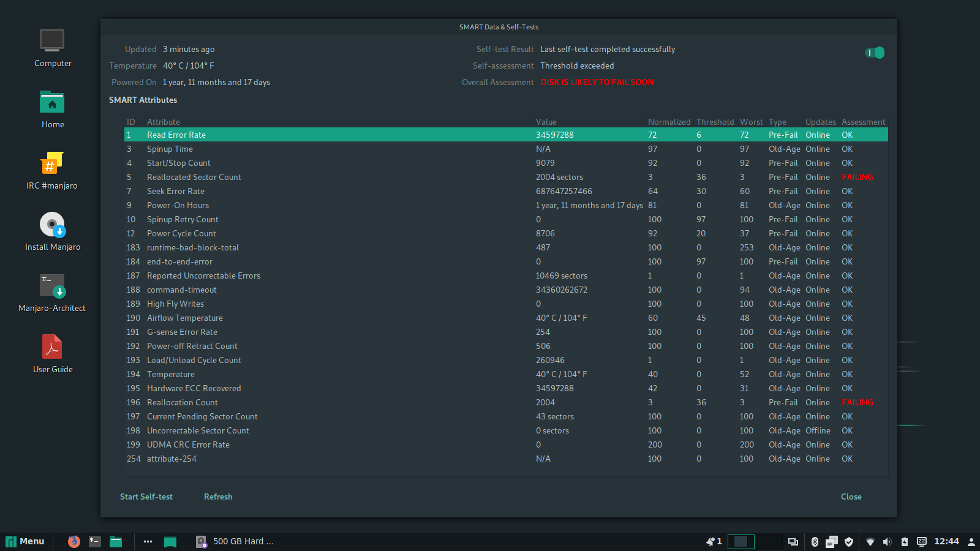Select the Current Pending Sector Count row

coord(506,416)
